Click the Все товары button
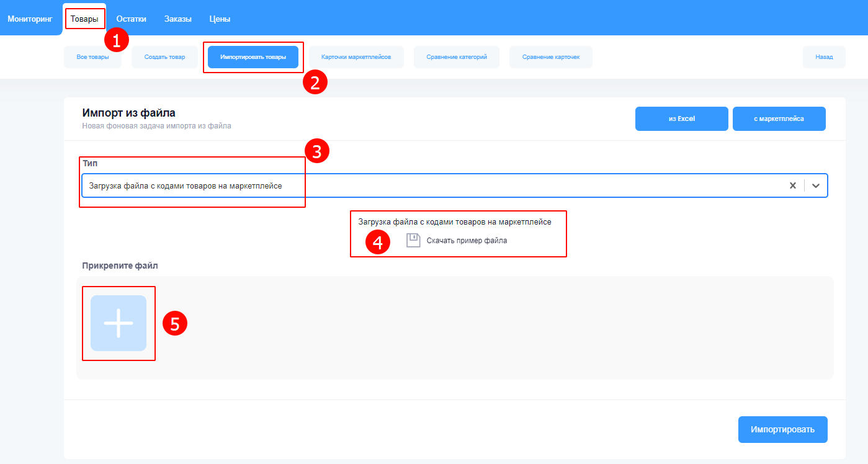The width and height of the screenshot is (868, 464). coord(92,57)
